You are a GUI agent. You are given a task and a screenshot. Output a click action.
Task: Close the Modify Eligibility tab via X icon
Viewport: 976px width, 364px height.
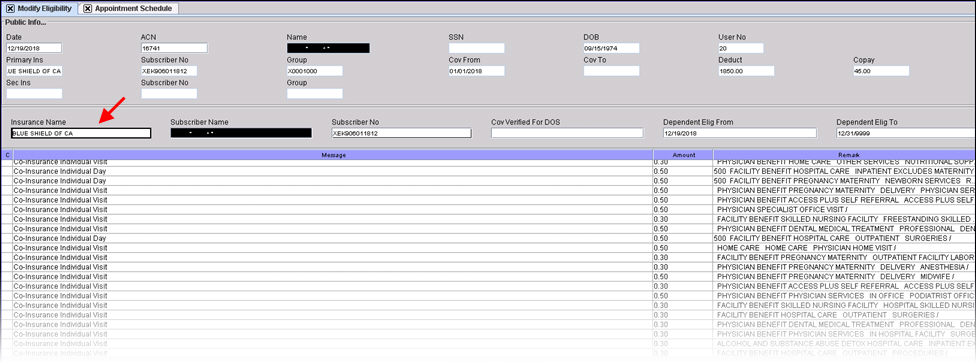[10, 9]
